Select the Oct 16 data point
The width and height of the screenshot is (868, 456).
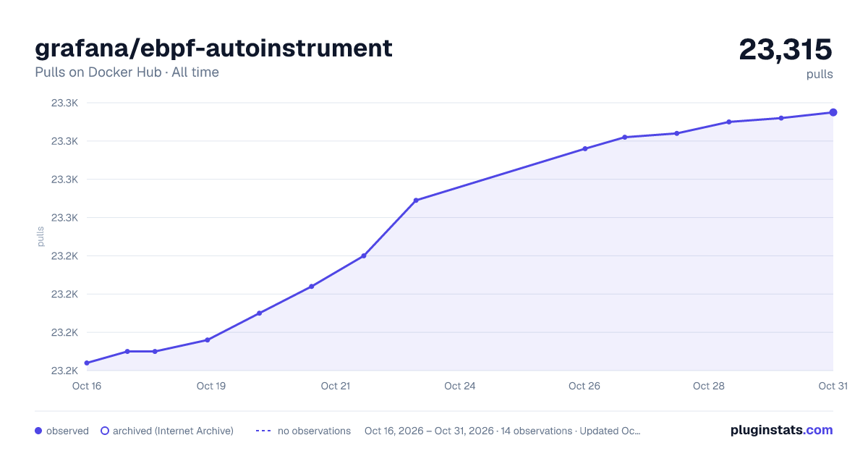point(87,363)
